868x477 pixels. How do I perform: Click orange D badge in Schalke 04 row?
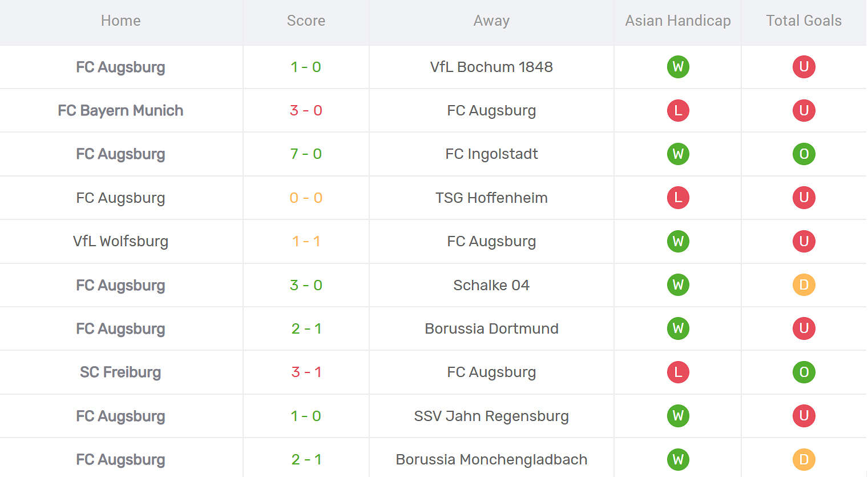804,284
